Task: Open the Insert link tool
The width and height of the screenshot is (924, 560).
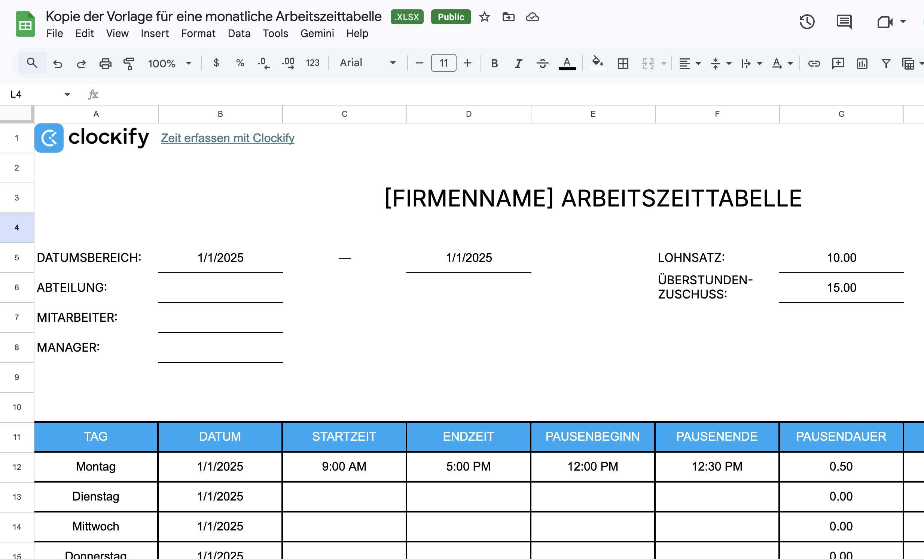Action: (x=814, y=63)
